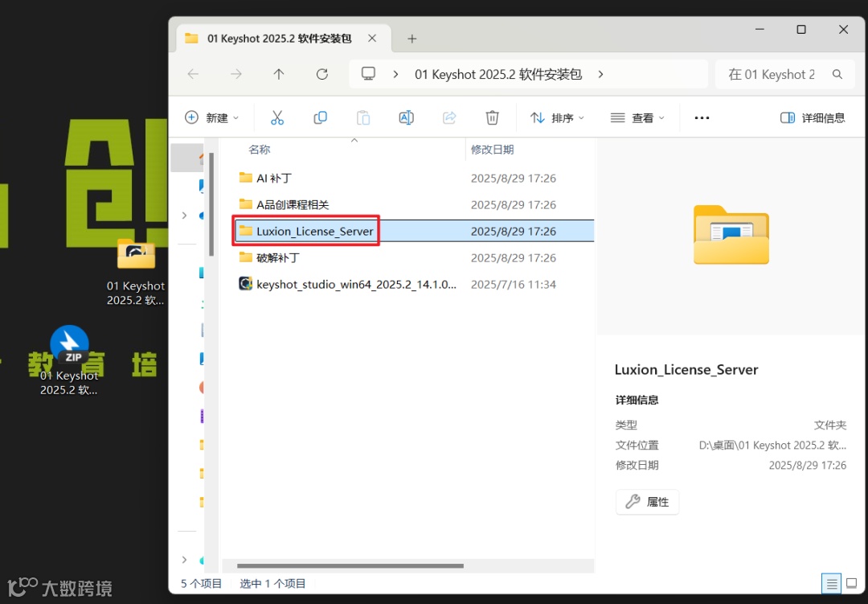Select the 破解补丁 folder icon
868x604 pixels.
point(245,257)
